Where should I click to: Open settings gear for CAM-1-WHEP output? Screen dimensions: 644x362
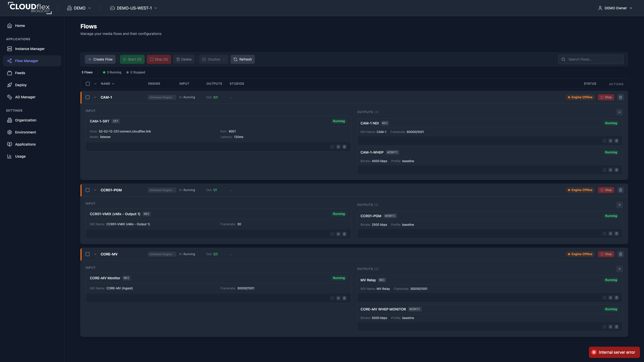pos(611,170)
